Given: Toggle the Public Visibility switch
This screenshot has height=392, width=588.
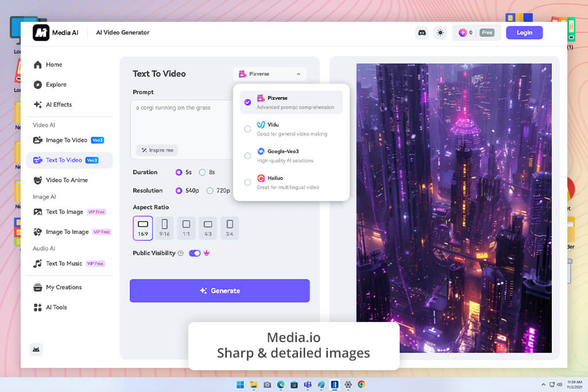Looking at the screenshot, I should click(195, 253).
